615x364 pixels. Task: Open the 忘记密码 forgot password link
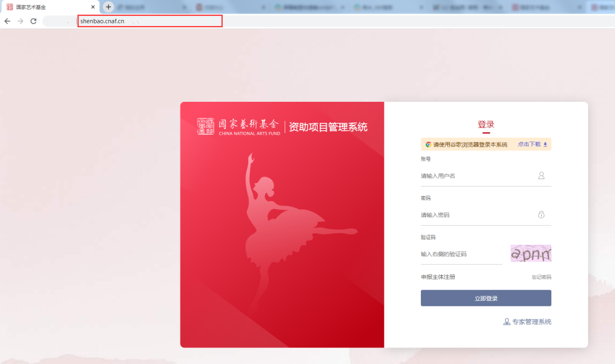pos(542,277)
